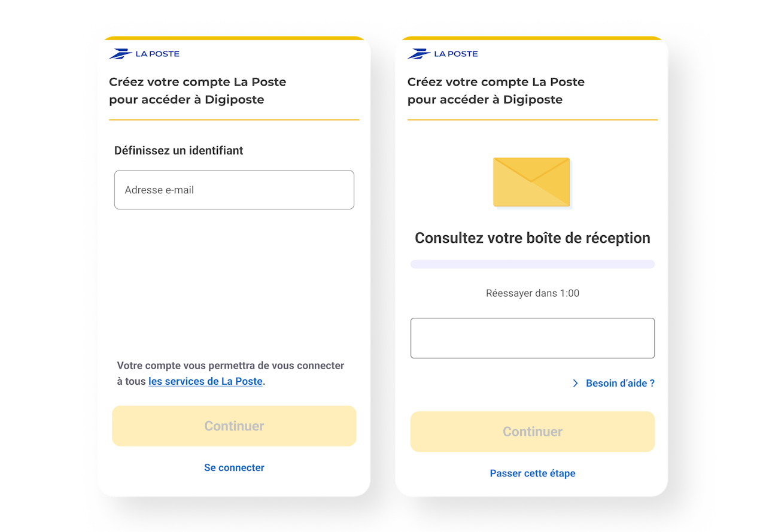This screenshot has width=766, height=532.
Task: Click right card title Créez votre compte
Action: pyautogui.click(x=496, y=90)
